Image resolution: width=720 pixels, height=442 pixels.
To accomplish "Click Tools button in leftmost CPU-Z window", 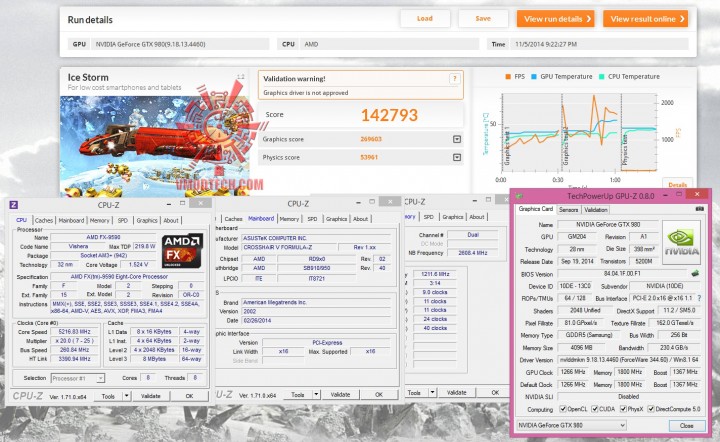I will 108,396.
